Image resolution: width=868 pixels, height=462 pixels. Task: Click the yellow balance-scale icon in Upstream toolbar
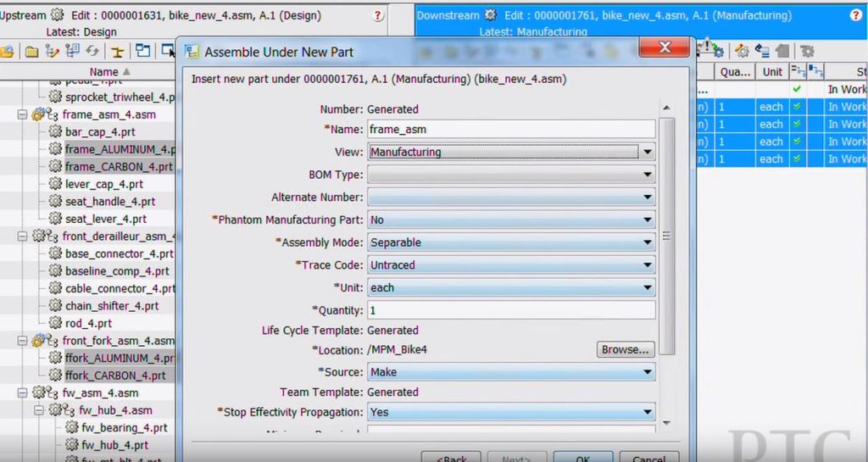(x=118, y=52)
